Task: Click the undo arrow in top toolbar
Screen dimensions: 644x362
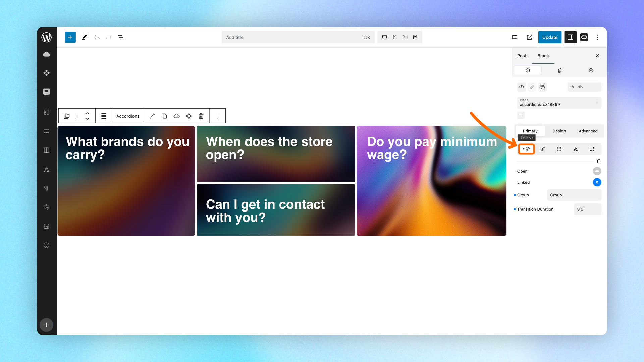Action: 97,37
